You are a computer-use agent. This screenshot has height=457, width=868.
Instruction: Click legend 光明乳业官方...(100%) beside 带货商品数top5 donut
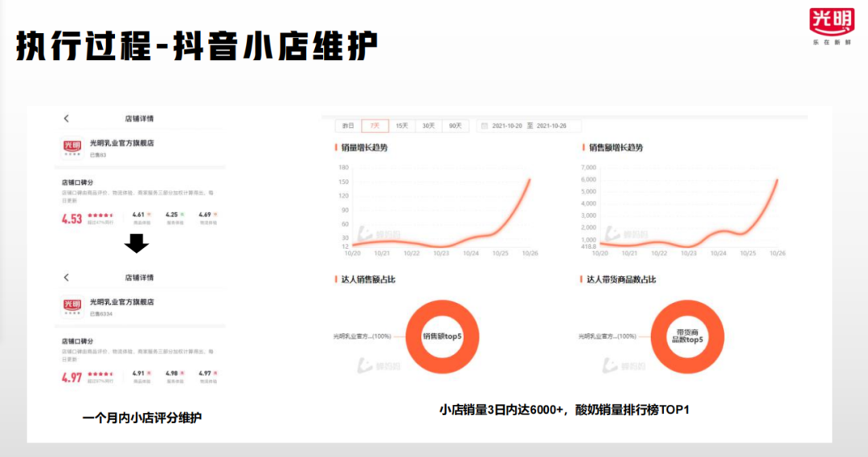pos(608,337)
